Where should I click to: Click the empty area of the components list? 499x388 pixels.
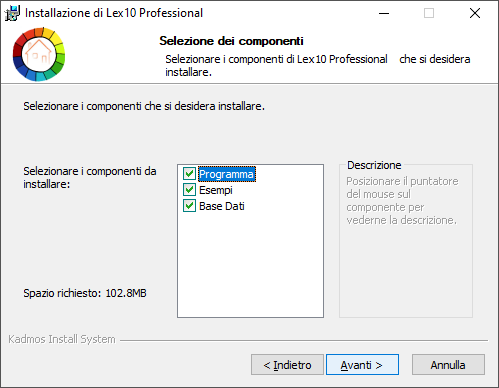pos(250,263)
